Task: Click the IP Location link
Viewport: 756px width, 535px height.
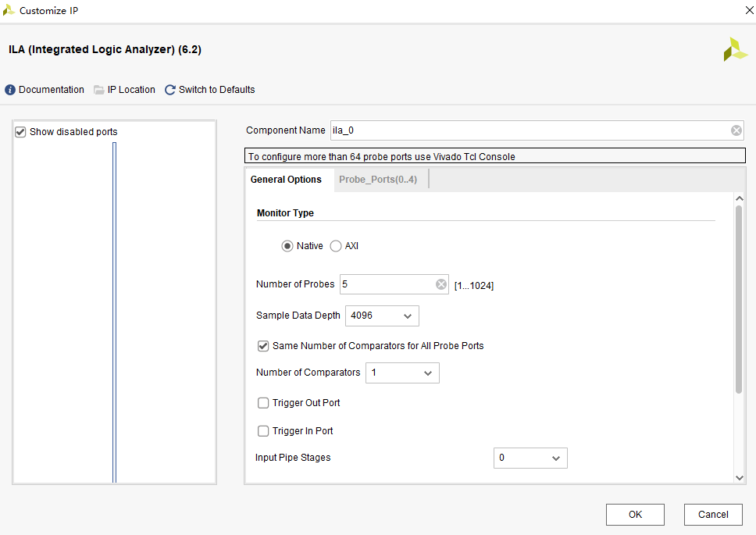Action: (x=131, y=90)
